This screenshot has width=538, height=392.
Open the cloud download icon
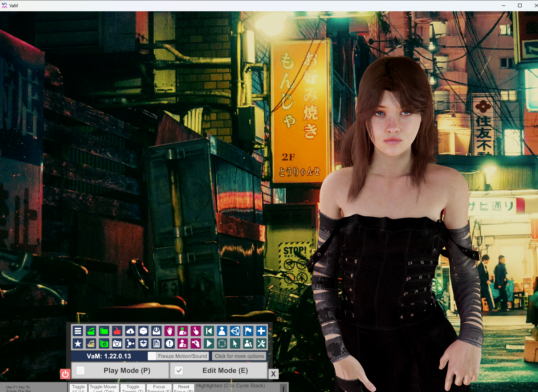[130, 331]
